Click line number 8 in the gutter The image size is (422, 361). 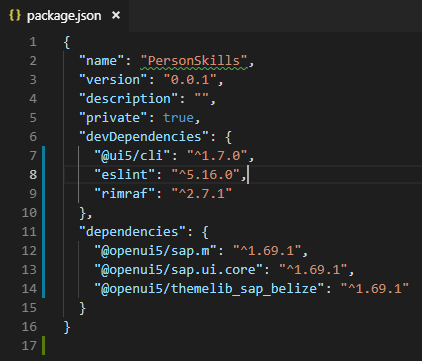(x=33, y=175)
